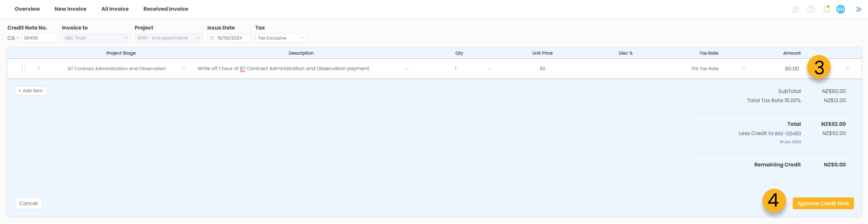
Task: Click the tax amount NZ$12.00
Action: (x=835, y=100)
